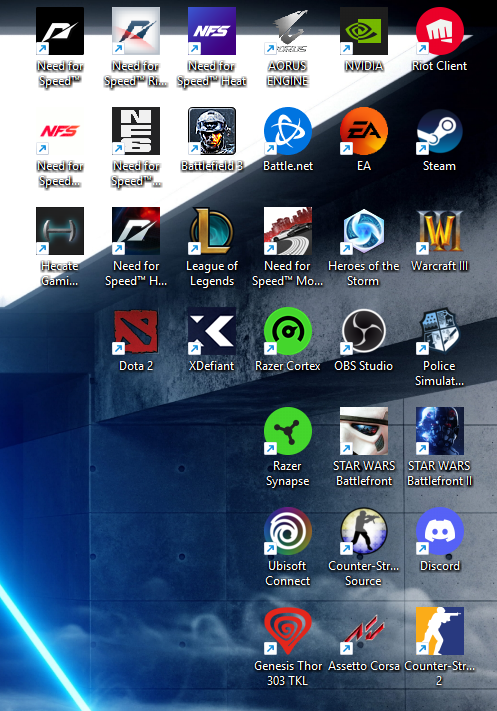Screen dimensions: 497x711
Task: Click the Discord desktop icon
Action: (x=439, y=531)
